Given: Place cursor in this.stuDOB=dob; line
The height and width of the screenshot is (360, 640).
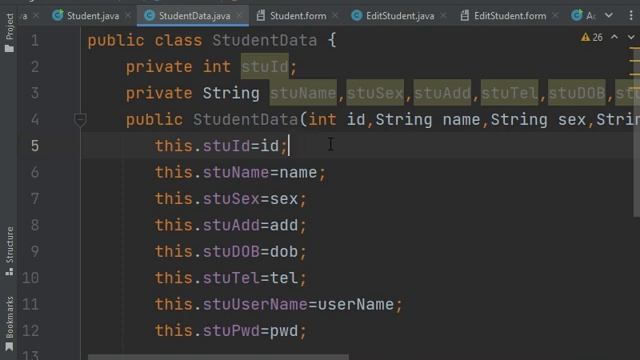Looking at the screenshot, I should 231,252.
